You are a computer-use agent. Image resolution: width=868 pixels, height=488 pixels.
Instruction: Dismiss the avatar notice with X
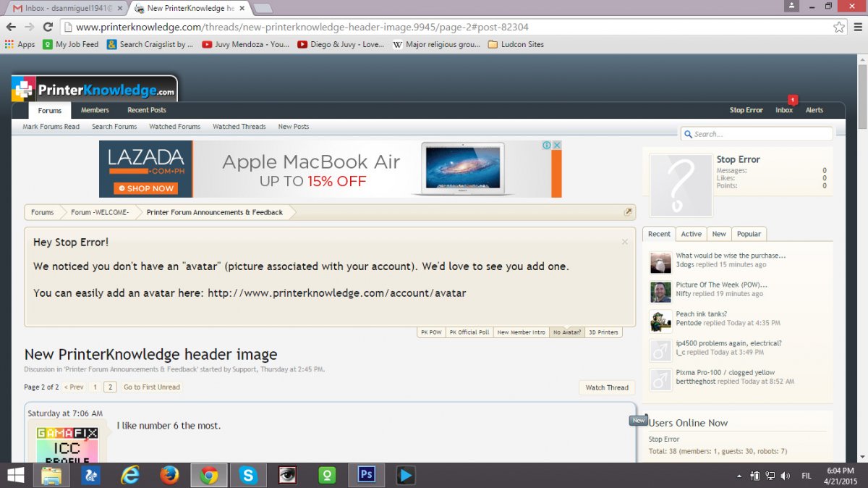625,242
